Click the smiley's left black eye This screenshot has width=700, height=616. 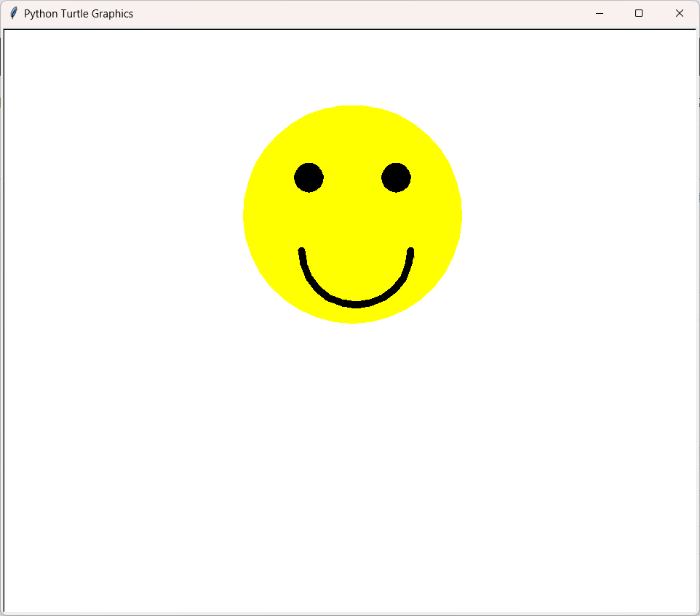309,177
